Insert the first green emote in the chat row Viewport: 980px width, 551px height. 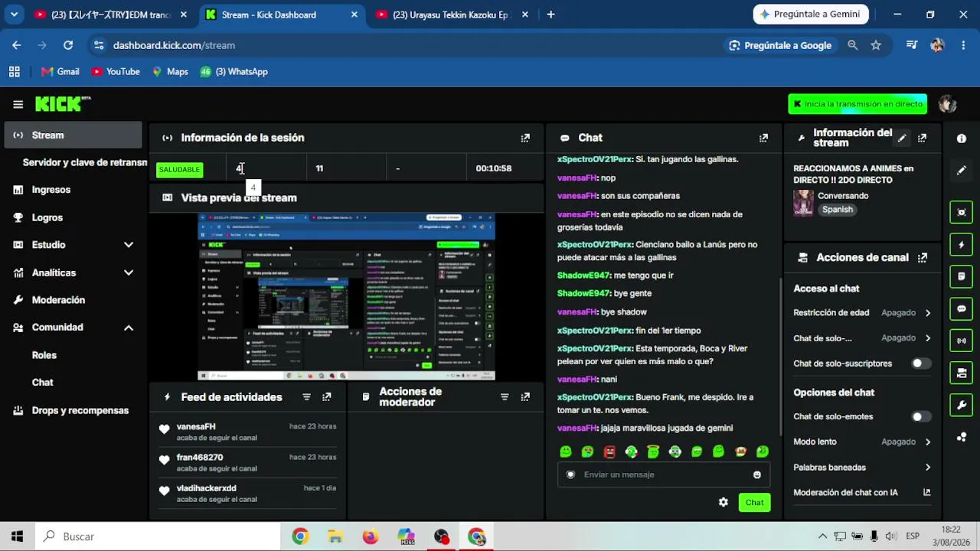tap(566, 452)
